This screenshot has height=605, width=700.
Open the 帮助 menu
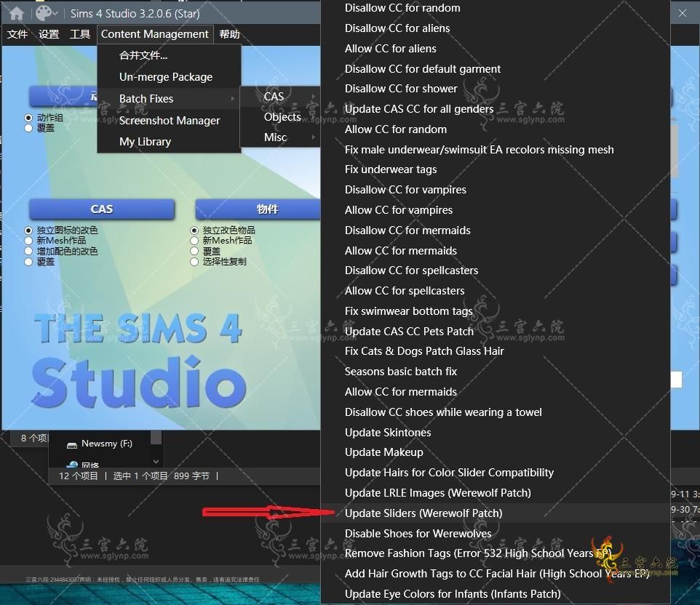229,34
